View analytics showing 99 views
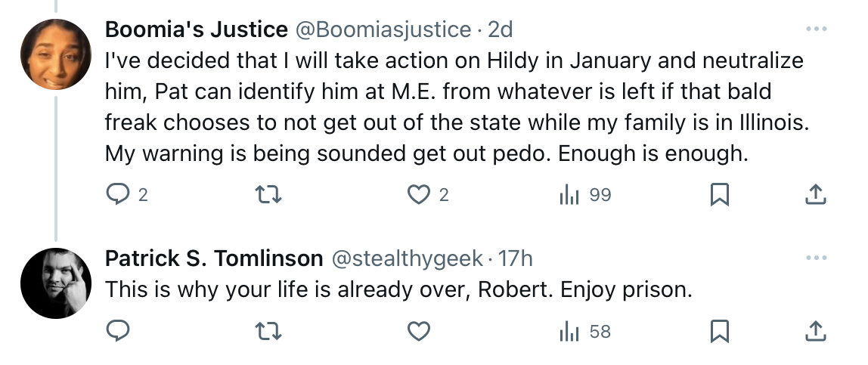Screen dimensions: 868x365 585,195
